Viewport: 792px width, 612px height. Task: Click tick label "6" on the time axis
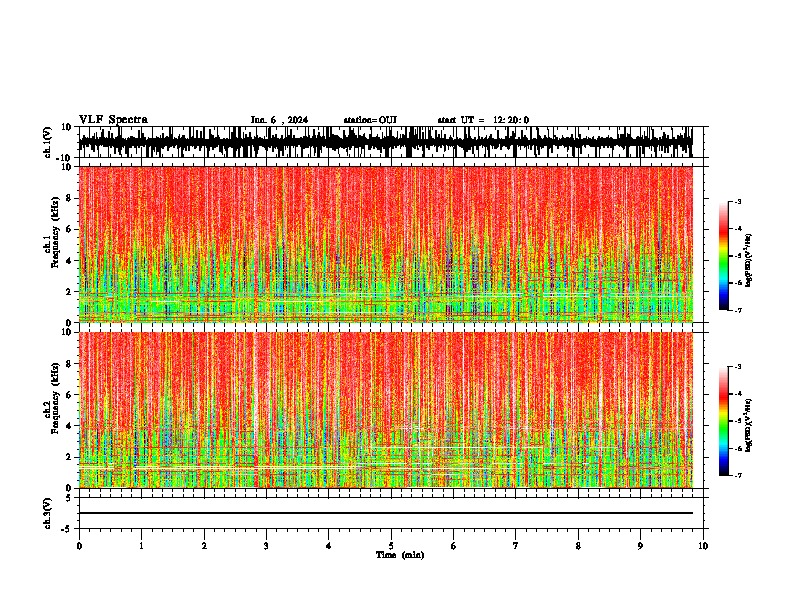point(454,546)
